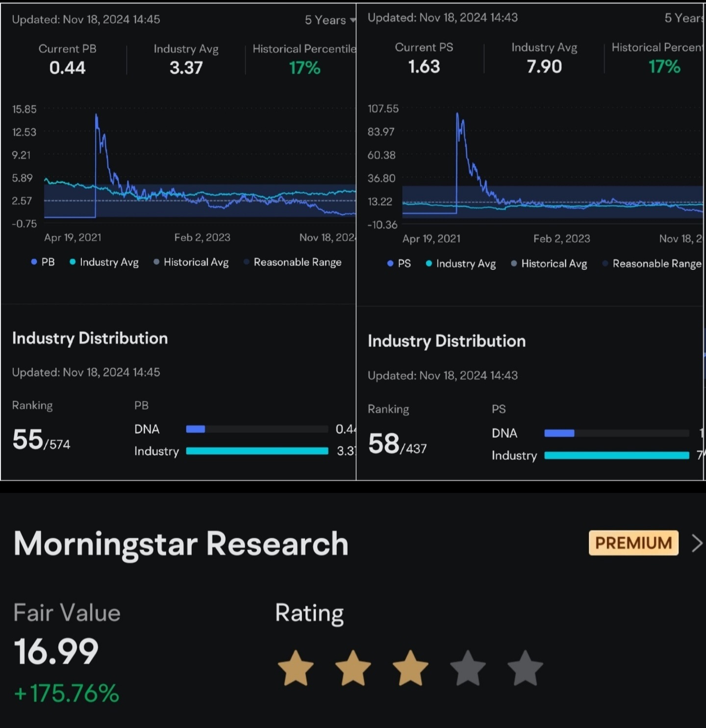Click PB Industry Distribution heading
Image resolution: width=706 pixels, height=728 pixels.
coord(90,338)
